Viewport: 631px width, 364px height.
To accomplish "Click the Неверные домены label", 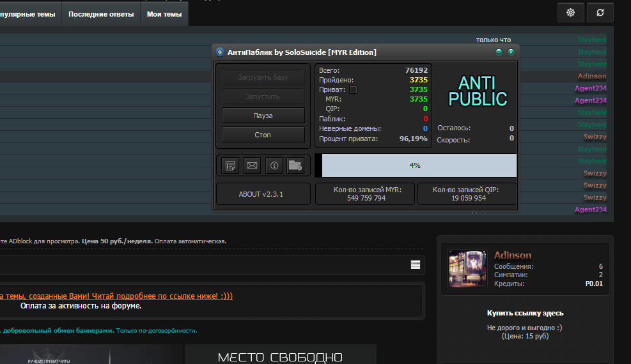I will [350, 128].
